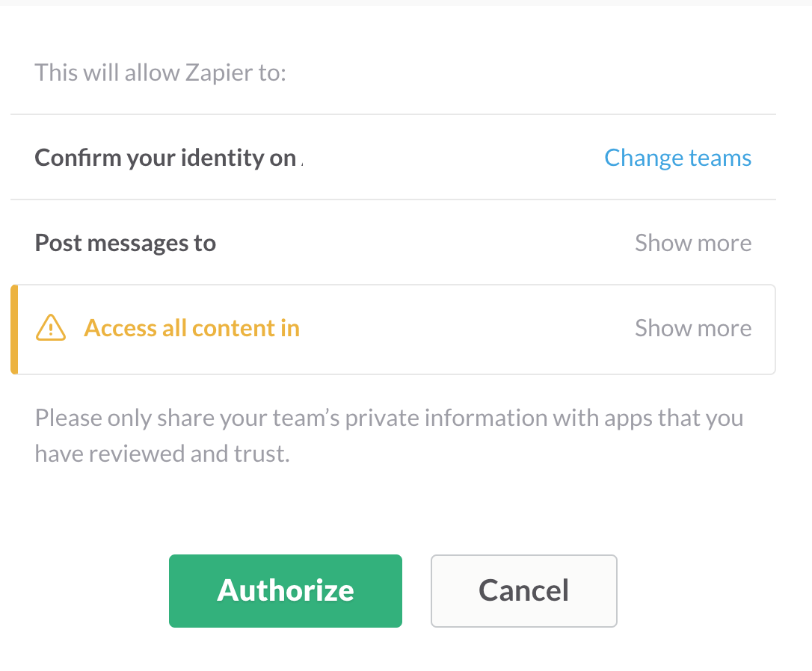Viewport: 812px width, 671px height.
Task: Click the private information warning paragraph
Action: tap(389, 436)
